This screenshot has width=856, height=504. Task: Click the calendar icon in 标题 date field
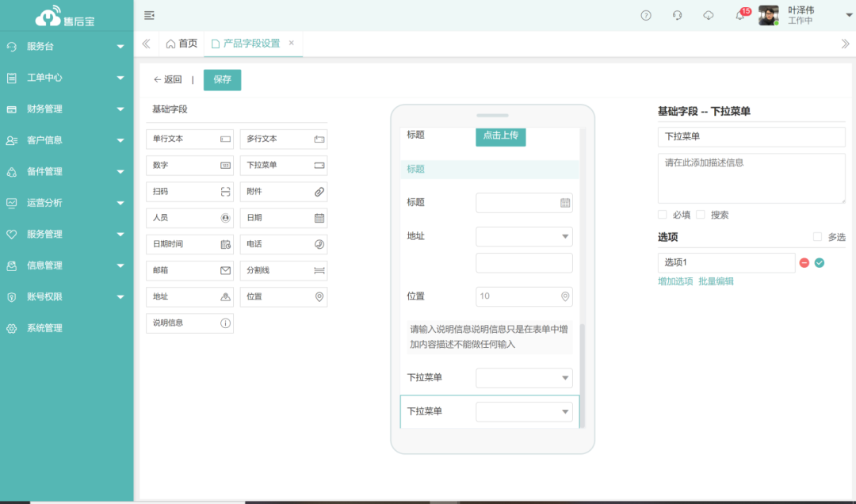point(565,203)
